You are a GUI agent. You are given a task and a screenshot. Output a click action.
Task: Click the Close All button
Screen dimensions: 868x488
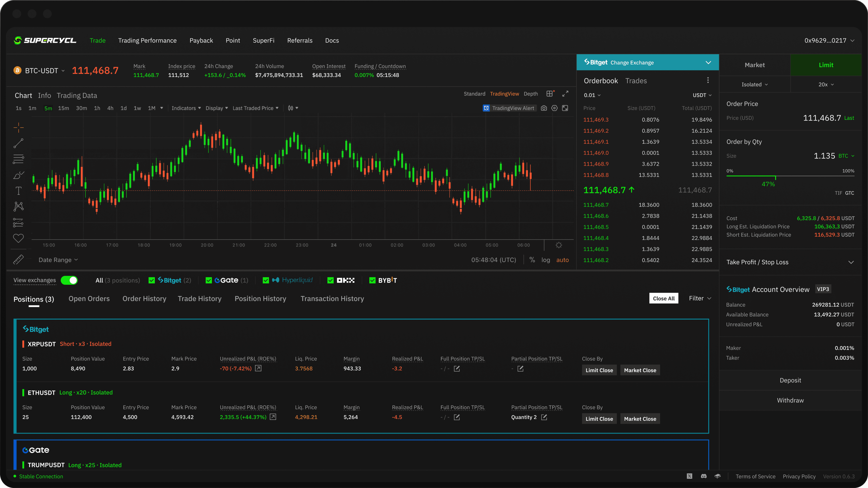[663, 298]
